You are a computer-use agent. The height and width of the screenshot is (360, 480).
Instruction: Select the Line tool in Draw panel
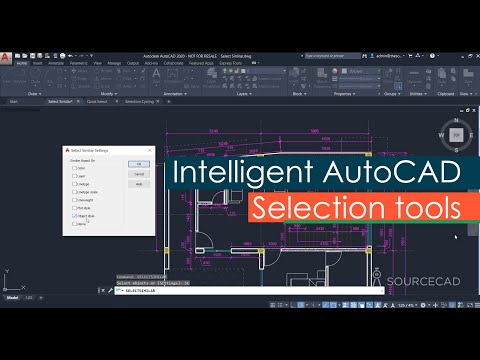(x=7, y=76)
